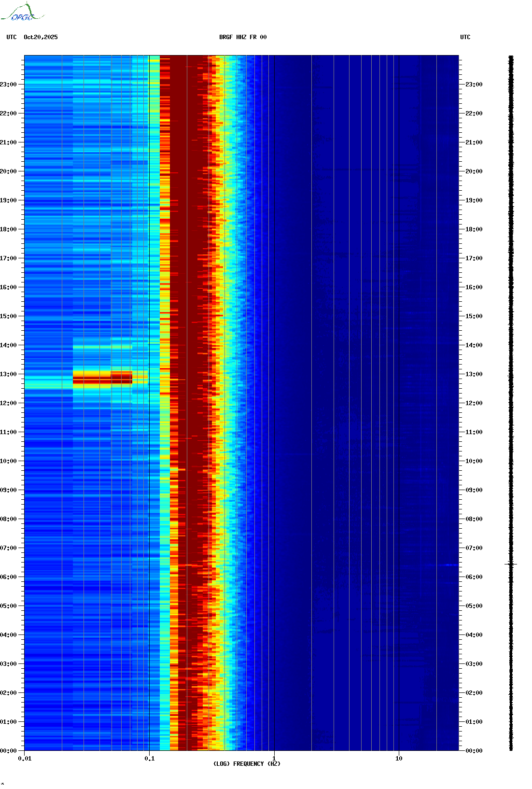Screen dimensions: 532x789
Task: Click the 17:00 label on the left time axis
Action: click(x=8, y=258)
